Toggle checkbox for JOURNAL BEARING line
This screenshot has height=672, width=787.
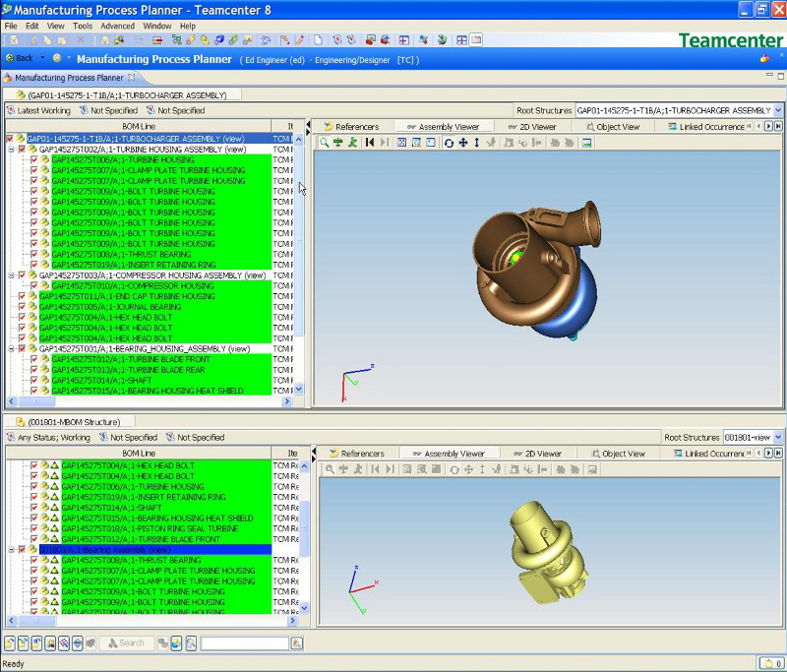[x=22, y=307]
